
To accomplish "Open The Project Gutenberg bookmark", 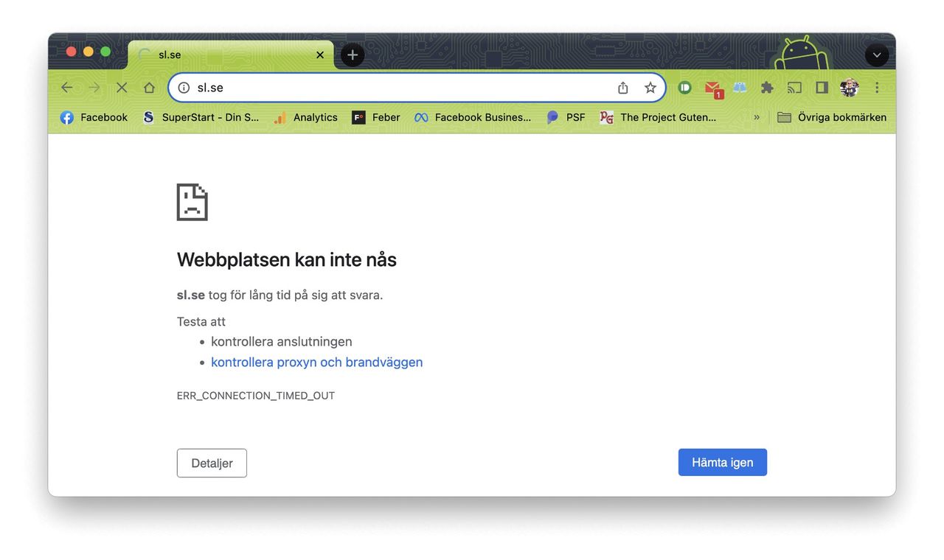I will click(x=659, y=116).
